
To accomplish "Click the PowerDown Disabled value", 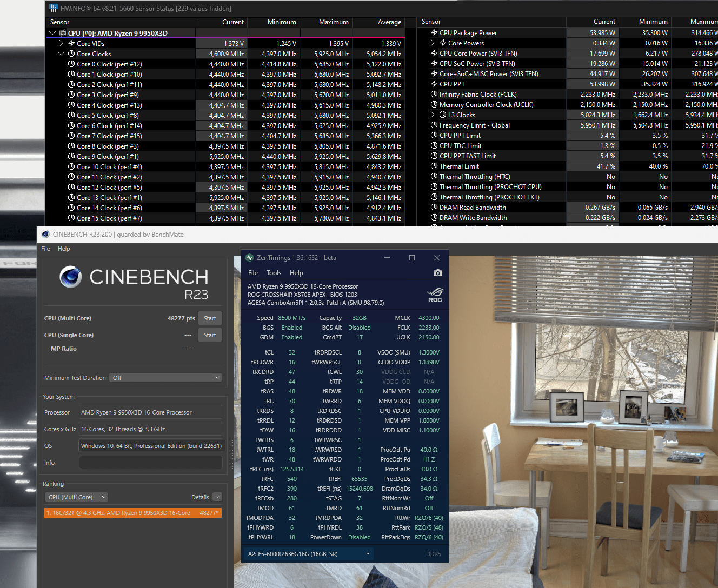I will (360, 537).
